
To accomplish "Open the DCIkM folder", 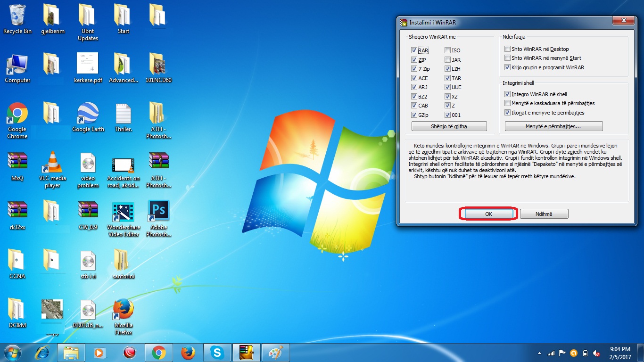I will click(x=17, y=313).
